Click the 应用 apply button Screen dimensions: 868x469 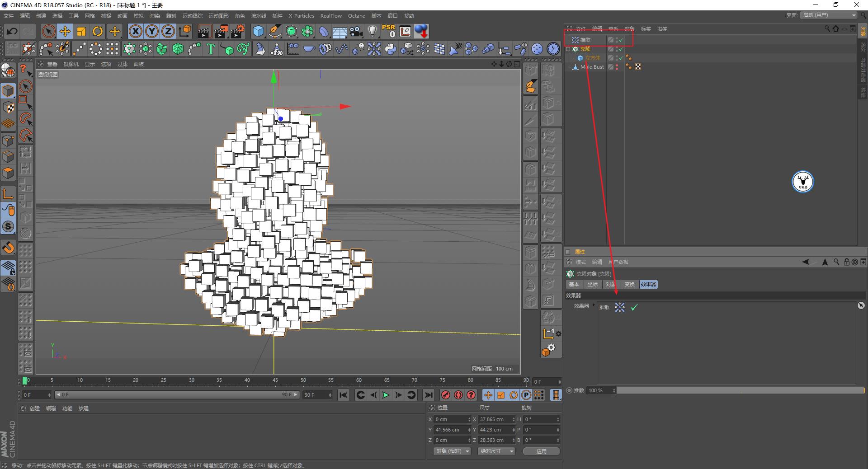[541, 451]
